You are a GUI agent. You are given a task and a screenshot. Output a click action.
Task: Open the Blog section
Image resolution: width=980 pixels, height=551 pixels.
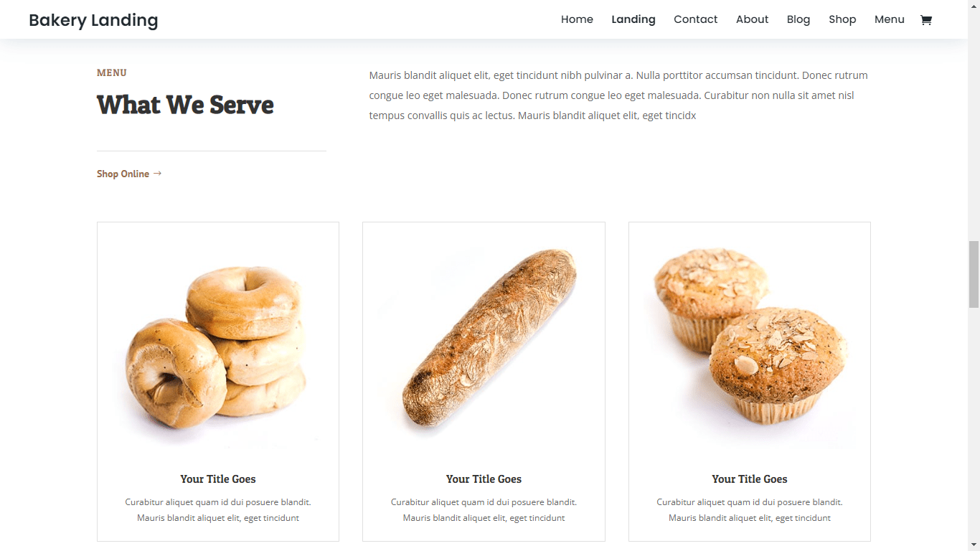tap(798, 19)
